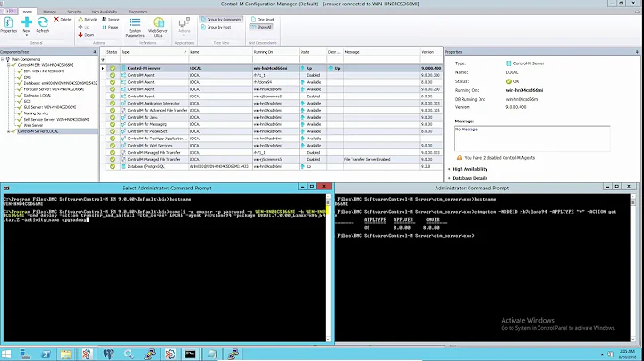Sort by the Running On column

pyautogui.click(x=275, y=52)
